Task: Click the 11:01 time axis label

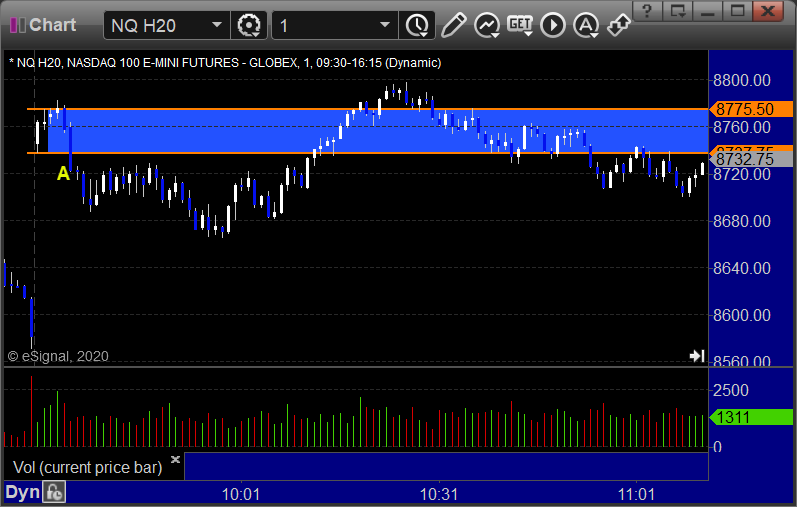Action: click(x=636, y=494)
